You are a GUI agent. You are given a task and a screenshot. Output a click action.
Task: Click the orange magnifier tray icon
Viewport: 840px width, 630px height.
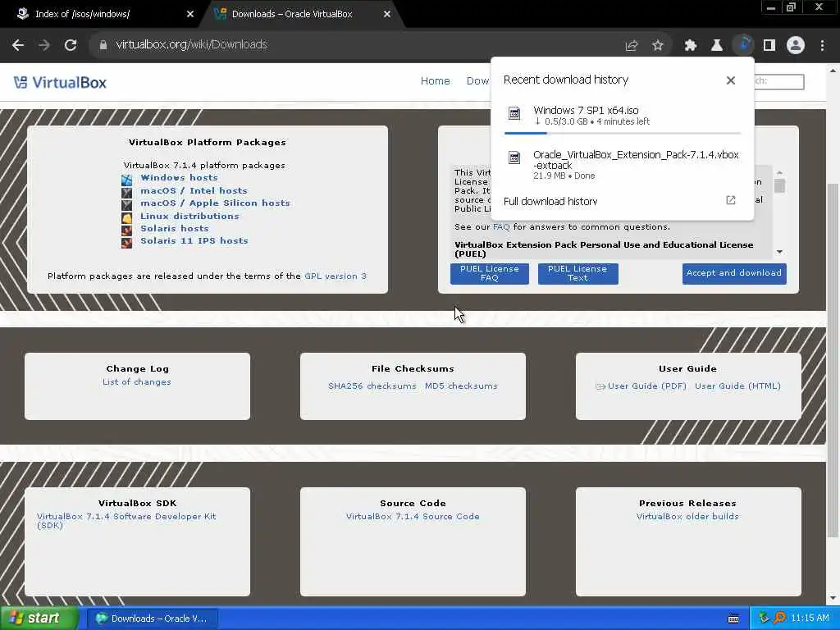click(779, 619)
